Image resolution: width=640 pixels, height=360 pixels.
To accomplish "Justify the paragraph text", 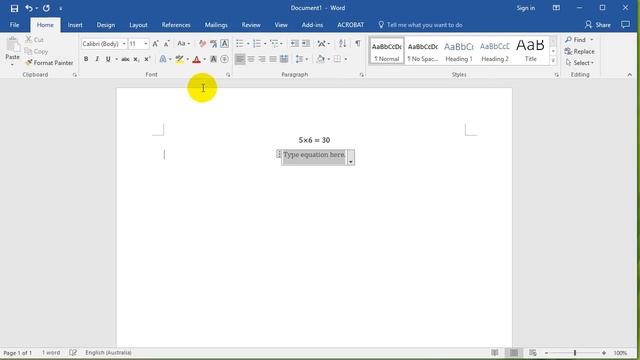I will coord(273,59).
